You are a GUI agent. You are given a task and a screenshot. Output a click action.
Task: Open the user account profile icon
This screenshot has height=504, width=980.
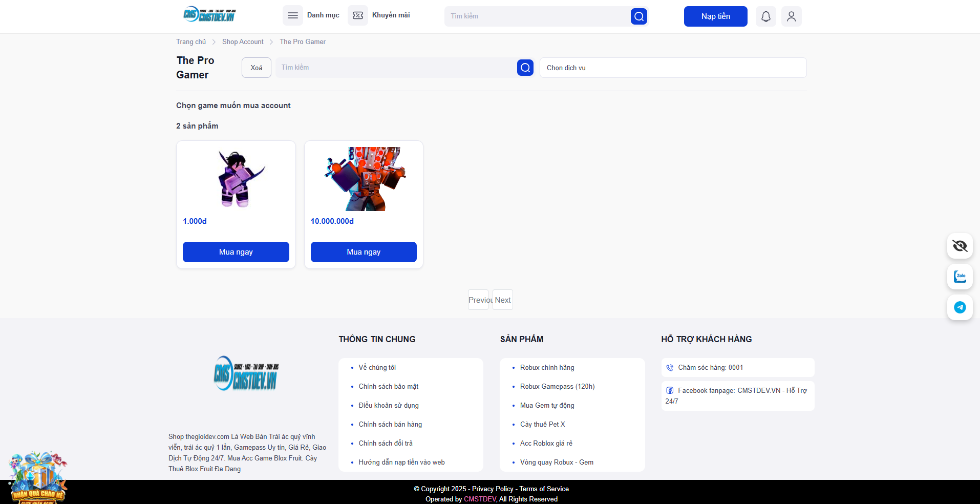(791, 16)
